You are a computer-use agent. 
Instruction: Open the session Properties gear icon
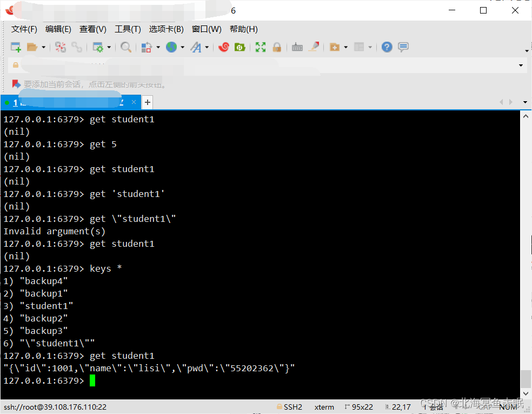[x=98, y=47]
